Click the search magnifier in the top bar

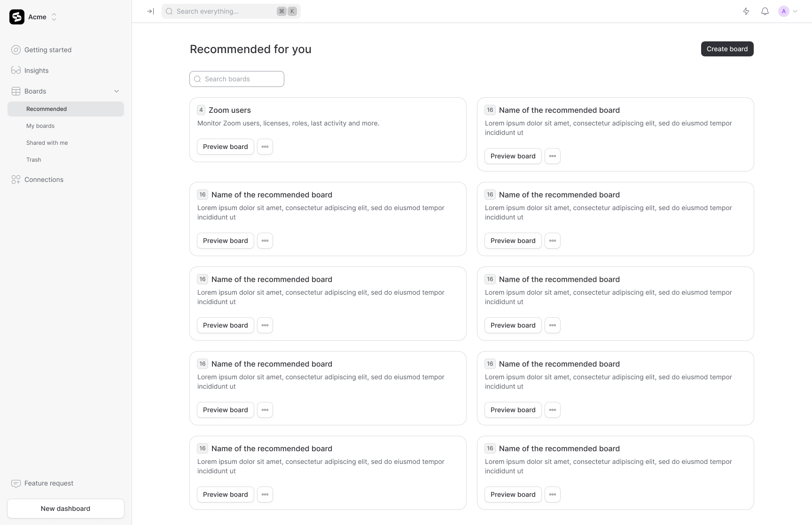coord(169,11)
